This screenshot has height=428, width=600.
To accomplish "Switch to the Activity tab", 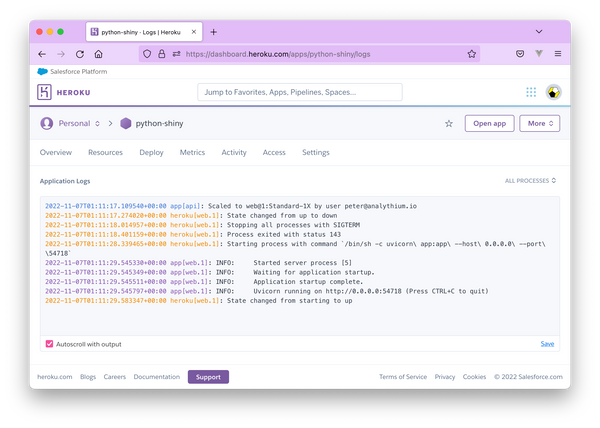I will click(x=234, y=152).
